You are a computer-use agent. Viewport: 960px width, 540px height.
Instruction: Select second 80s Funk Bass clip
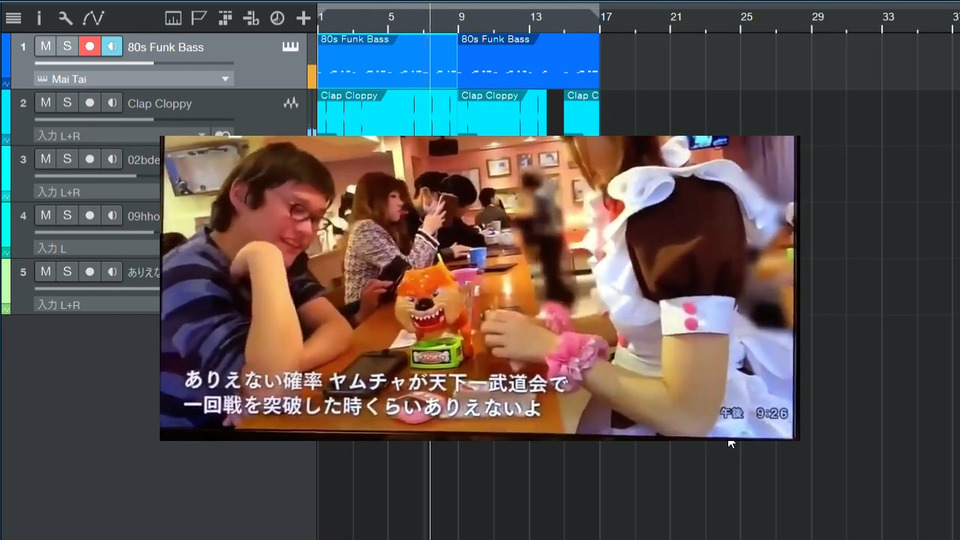528,61
